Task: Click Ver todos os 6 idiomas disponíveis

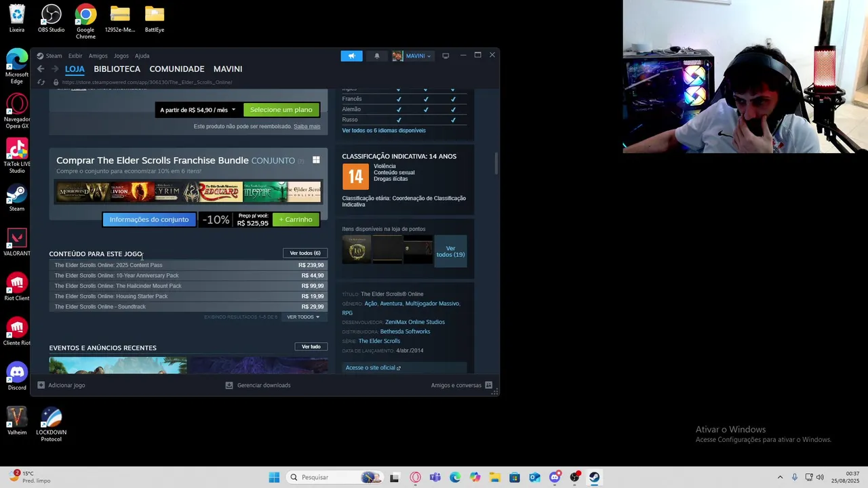Action: (384, 131)
